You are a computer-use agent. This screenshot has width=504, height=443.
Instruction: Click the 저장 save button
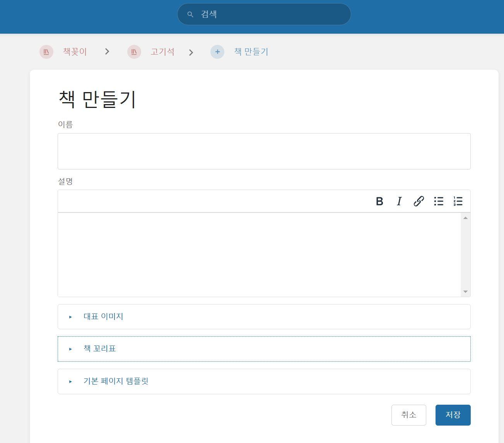[x=453, y=415]
